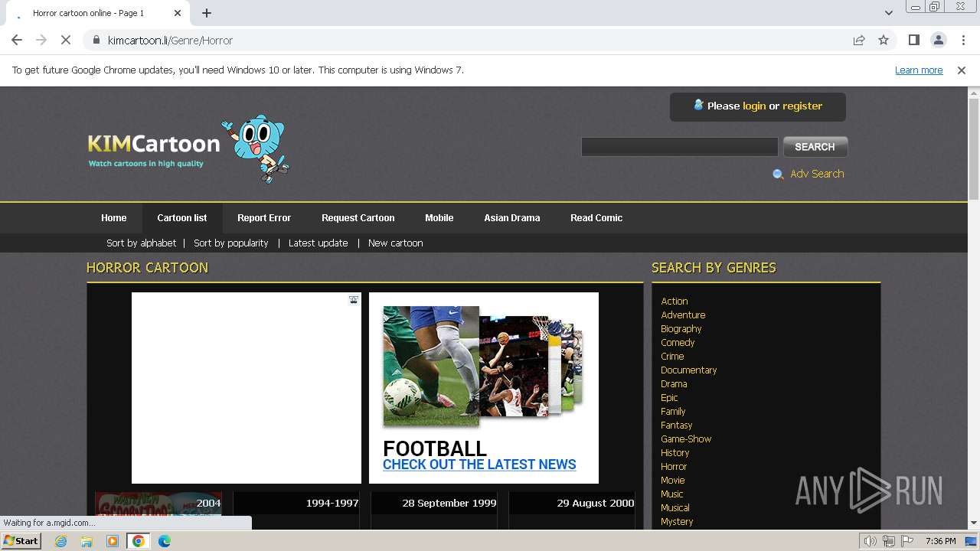Open Asian Drama section

tap(512, 218)
